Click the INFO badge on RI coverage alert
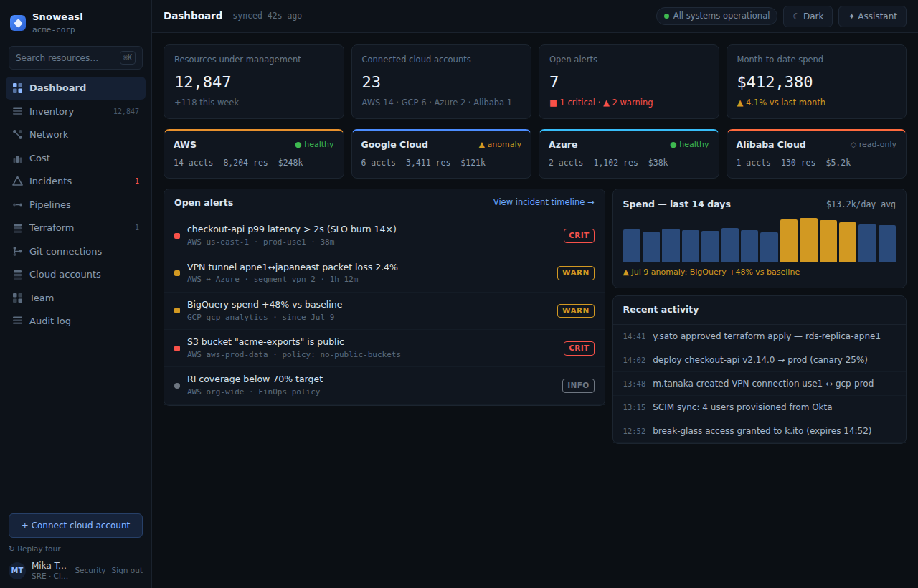 pyautogui.click(x=578, y=386)
